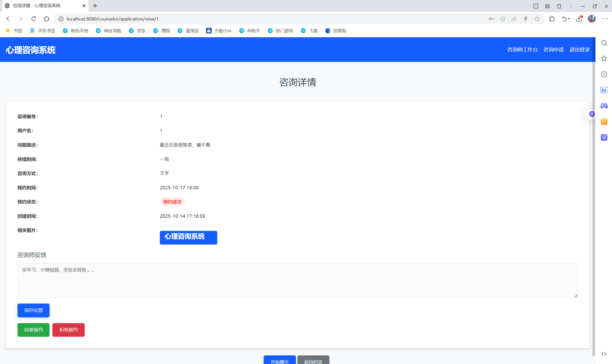Open the sidebar games controller icon
The height and width of the screenshot is (364, 612).
pos(604,106)
